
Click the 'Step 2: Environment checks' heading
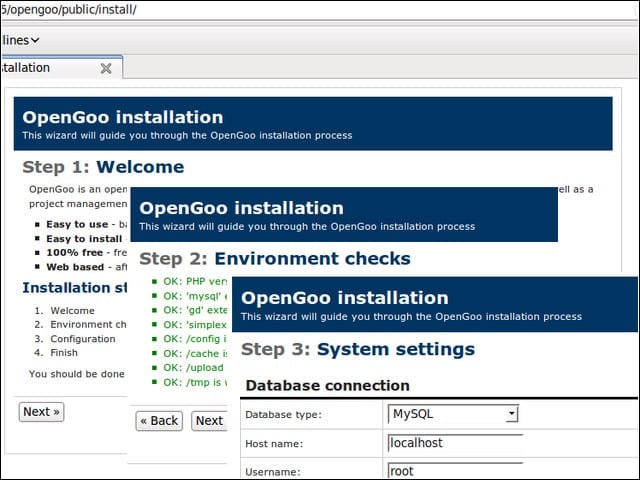tap(275, 259)
